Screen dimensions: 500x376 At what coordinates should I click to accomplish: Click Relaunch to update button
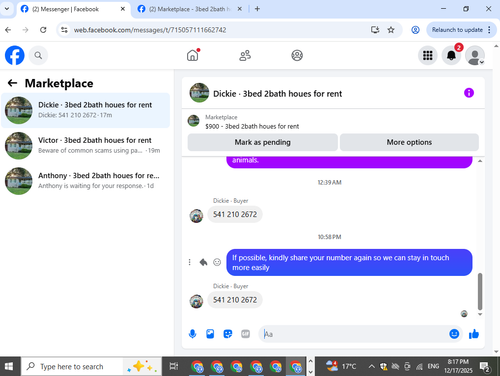pos(457,30)
